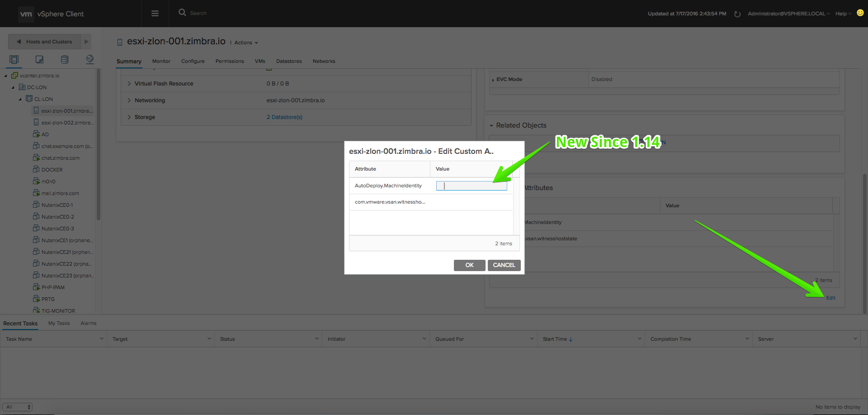
Task: Expand the Virtual Flash Resource row
Action: click(129, 84)
